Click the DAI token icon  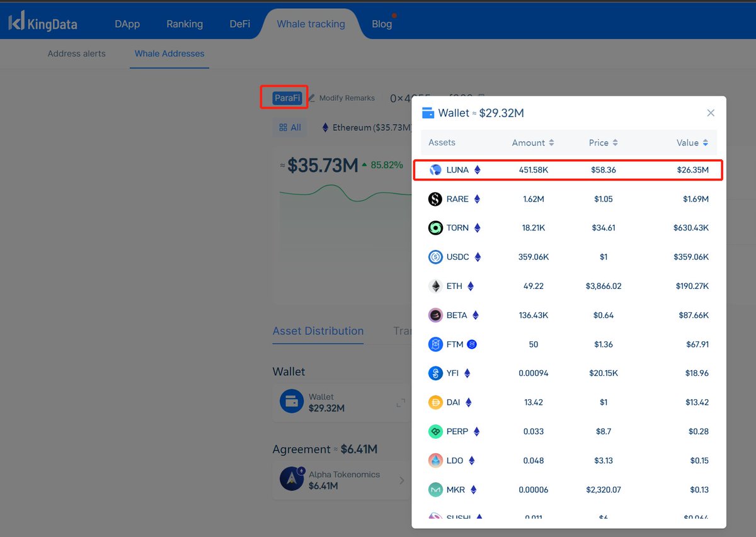point(435,402)
